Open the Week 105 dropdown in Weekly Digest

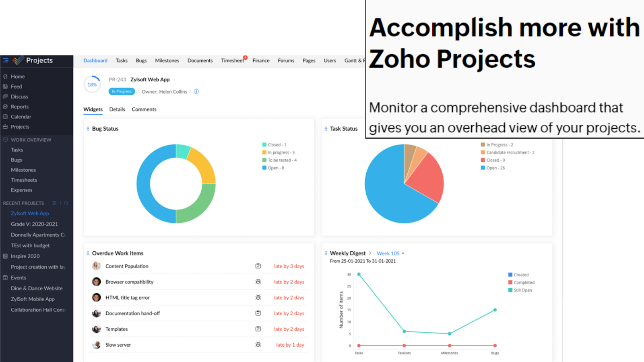click(x=389, y=253)
